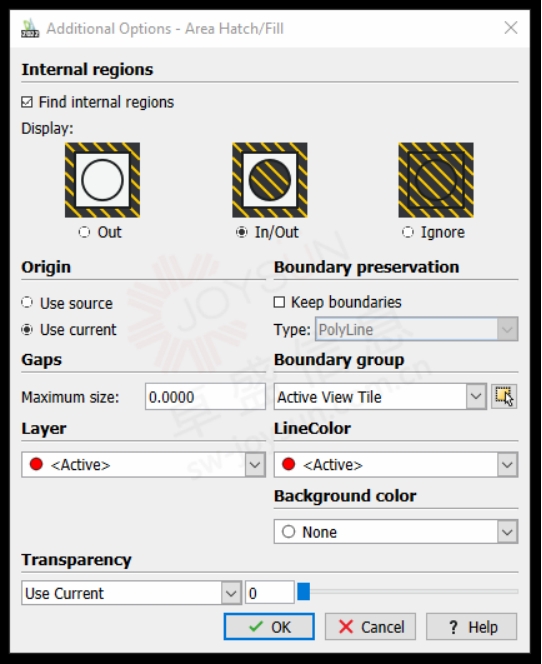Choose Use source origin option
The image size is (542, 664).
pyautogui.click(x=27, y=303)
